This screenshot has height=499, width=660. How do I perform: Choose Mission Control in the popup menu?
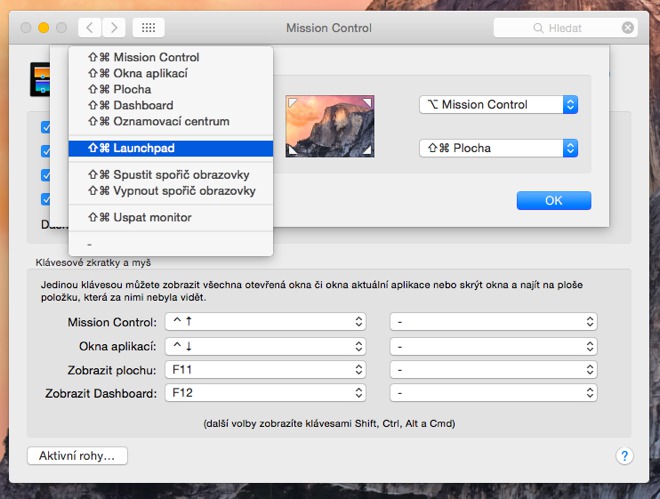pos(170,57)
